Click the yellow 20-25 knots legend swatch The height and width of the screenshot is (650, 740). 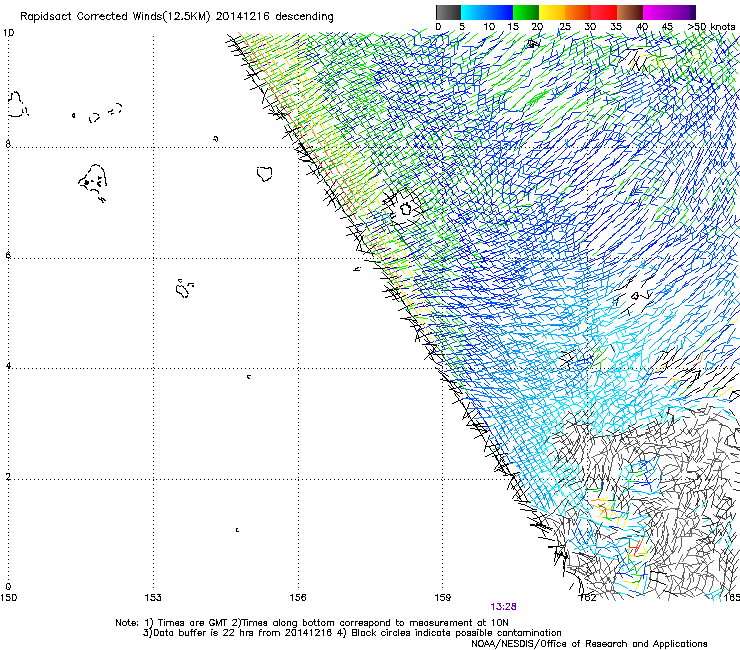(552, 12)
